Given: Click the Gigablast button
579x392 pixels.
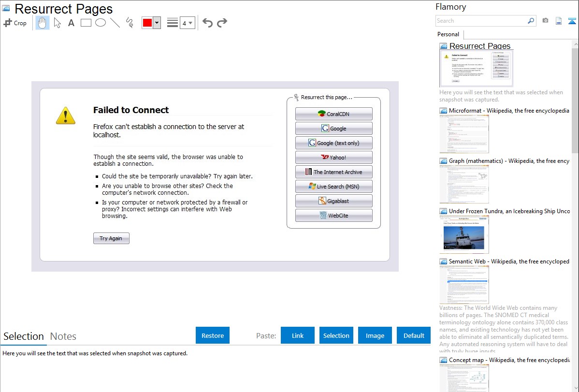Looking at the screenshot, I should (x=334, y=201).
